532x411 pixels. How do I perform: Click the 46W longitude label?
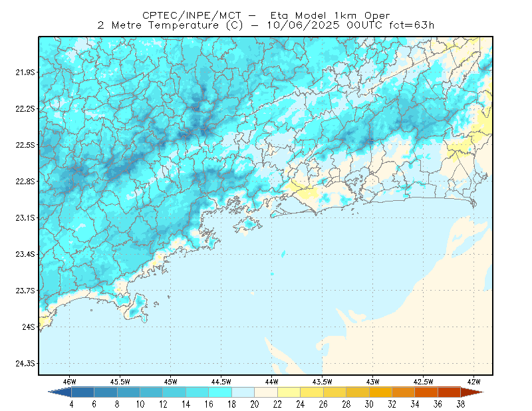(70, 382)
